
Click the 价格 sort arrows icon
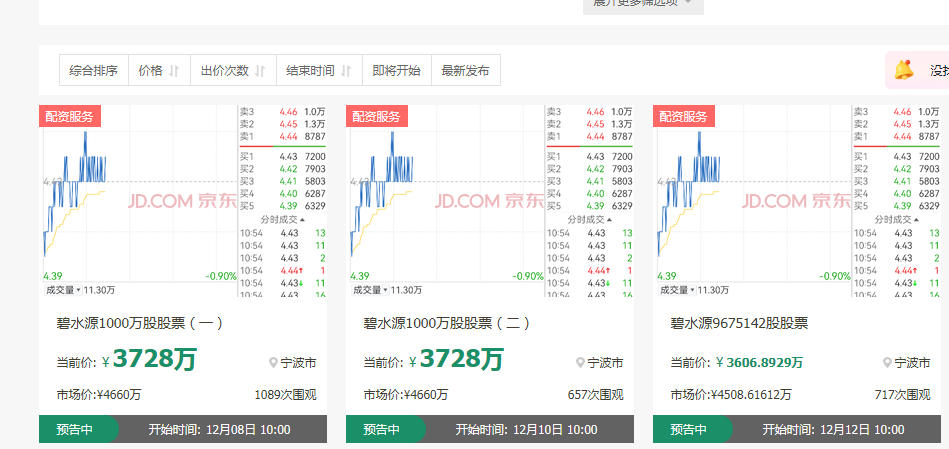174,71
